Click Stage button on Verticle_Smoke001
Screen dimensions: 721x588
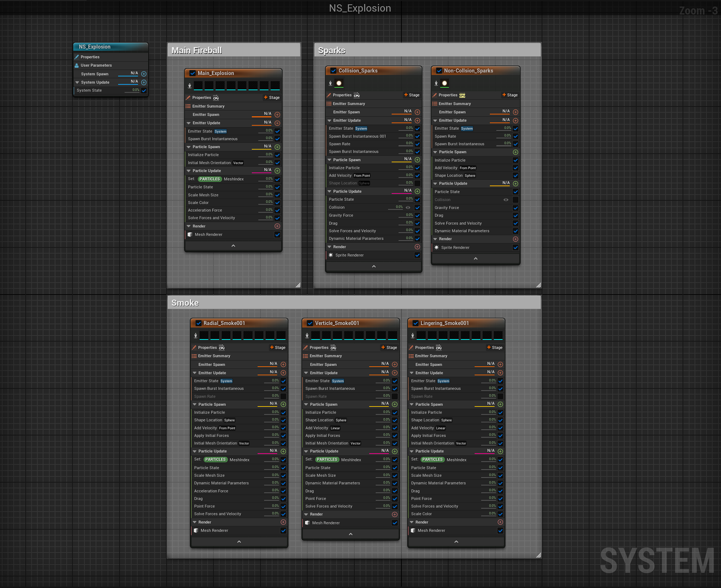(x=389, y=347)
